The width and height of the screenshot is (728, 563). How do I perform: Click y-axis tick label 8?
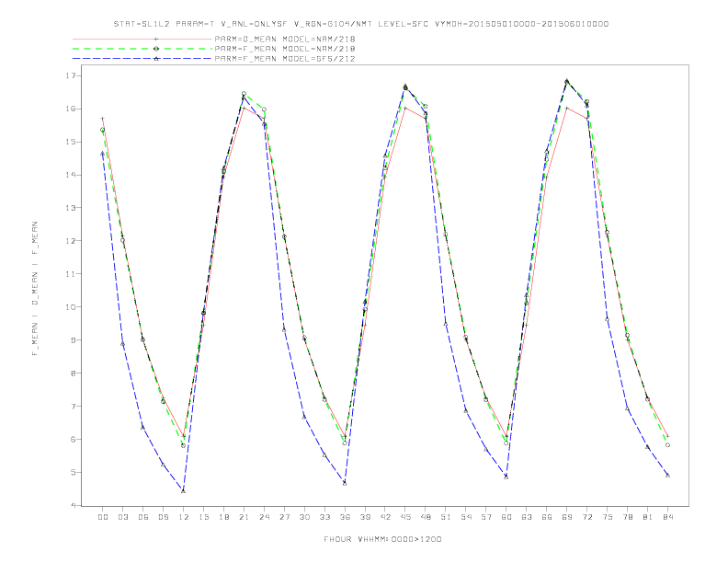pos(74,373)
